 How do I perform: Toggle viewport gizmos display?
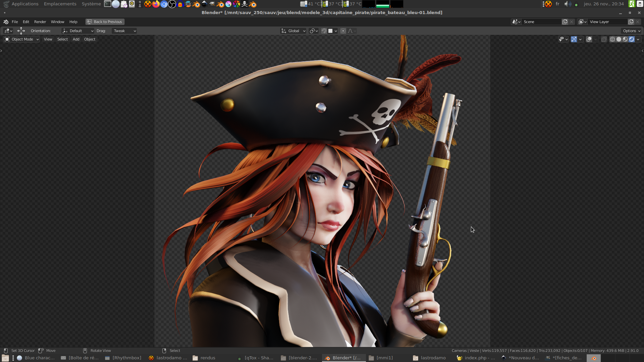pos(574,39)
